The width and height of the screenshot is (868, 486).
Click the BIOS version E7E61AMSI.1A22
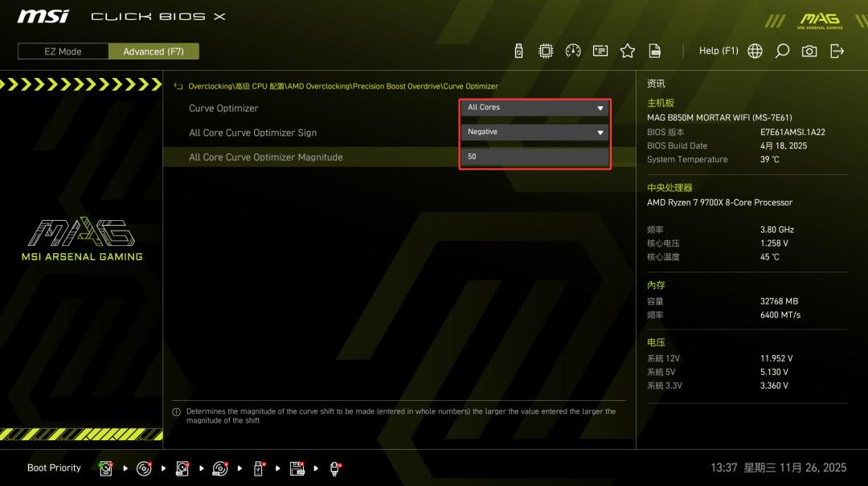point(792,133)
